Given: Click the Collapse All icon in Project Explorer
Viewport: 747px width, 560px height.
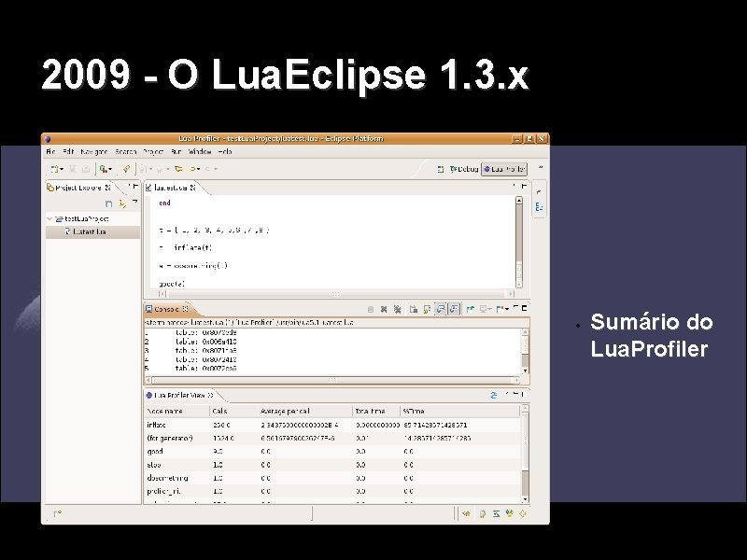Looking at the screenshot, I should point(108,203).
